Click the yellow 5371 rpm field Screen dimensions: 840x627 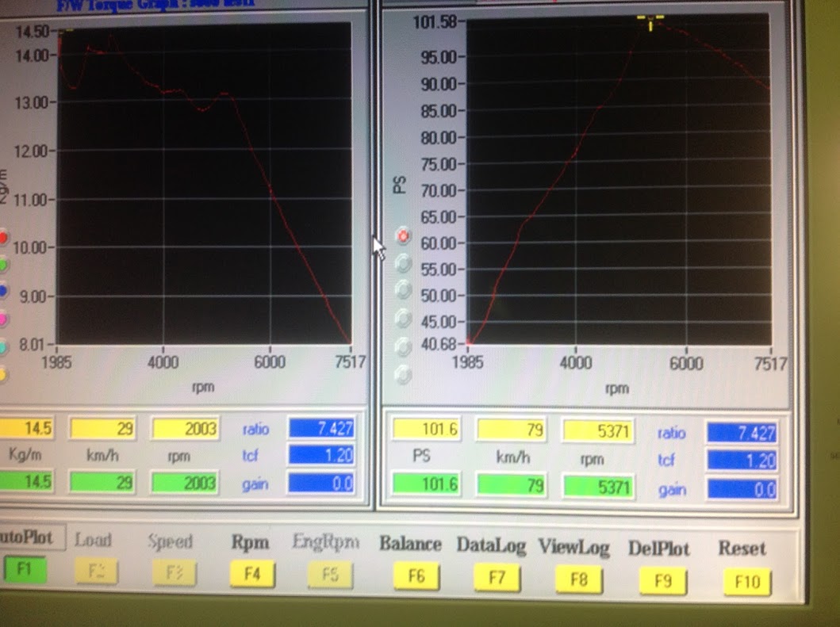[598, 431]
